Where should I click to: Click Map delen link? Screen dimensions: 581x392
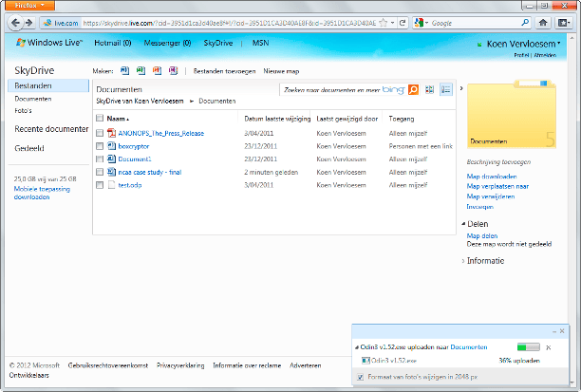(482, 236)
